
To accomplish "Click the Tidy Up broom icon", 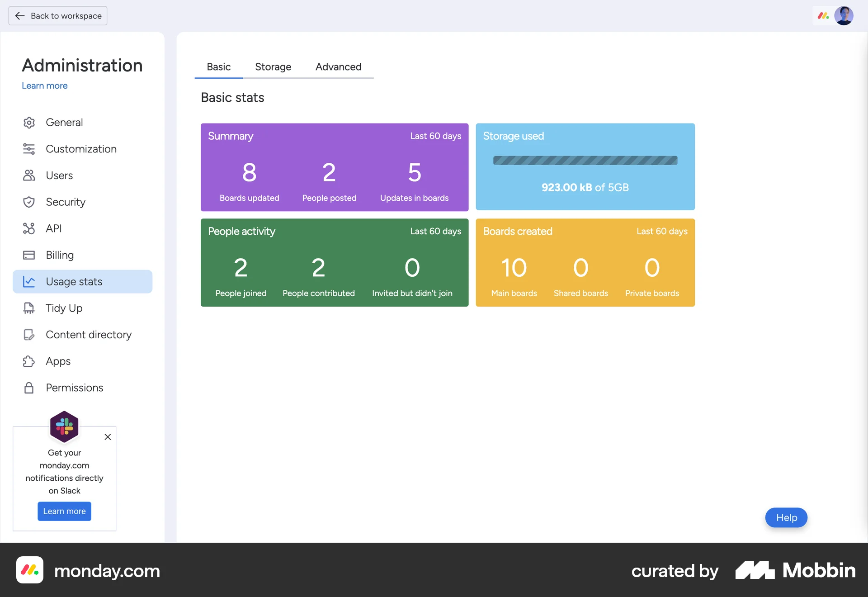I will [x=29, y=308].
